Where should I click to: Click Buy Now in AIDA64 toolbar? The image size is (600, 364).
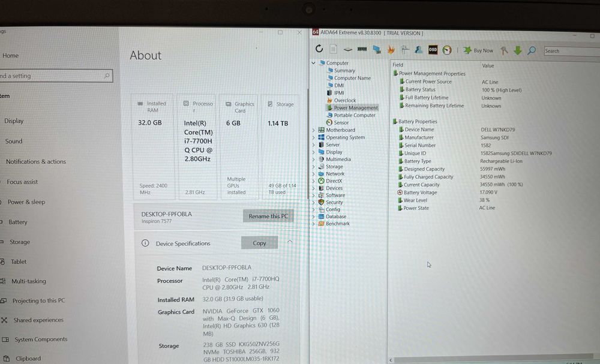pos(478,50)
